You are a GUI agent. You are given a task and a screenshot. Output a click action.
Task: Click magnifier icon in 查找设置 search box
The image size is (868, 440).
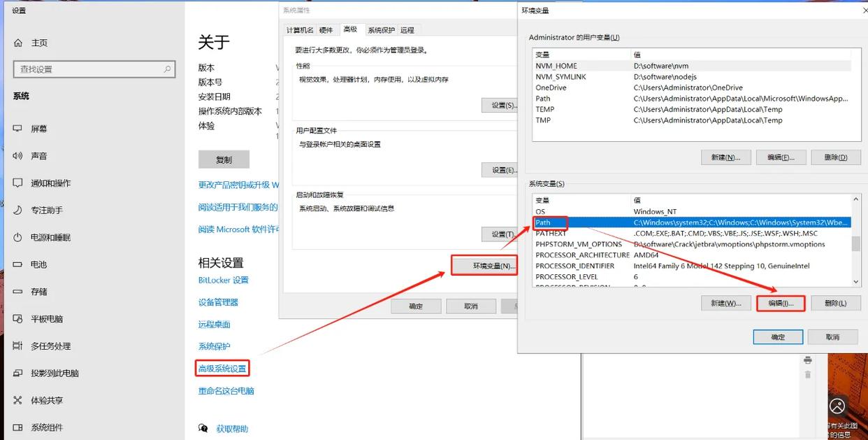168,69
